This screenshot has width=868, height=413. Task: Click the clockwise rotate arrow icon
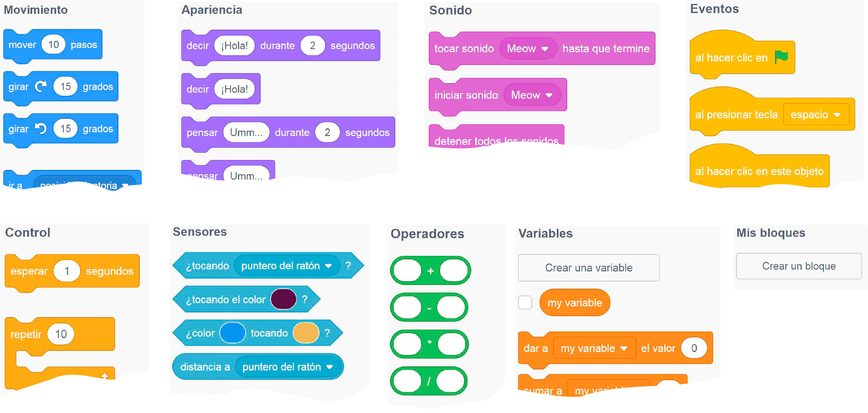pyautogui.click(x=41, y=86)
